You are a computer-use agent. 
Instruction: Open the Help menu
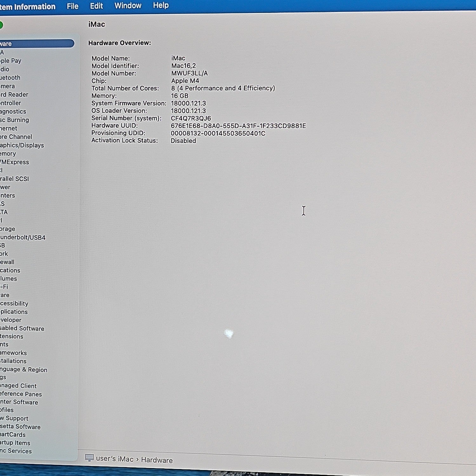tap(161, 5)
